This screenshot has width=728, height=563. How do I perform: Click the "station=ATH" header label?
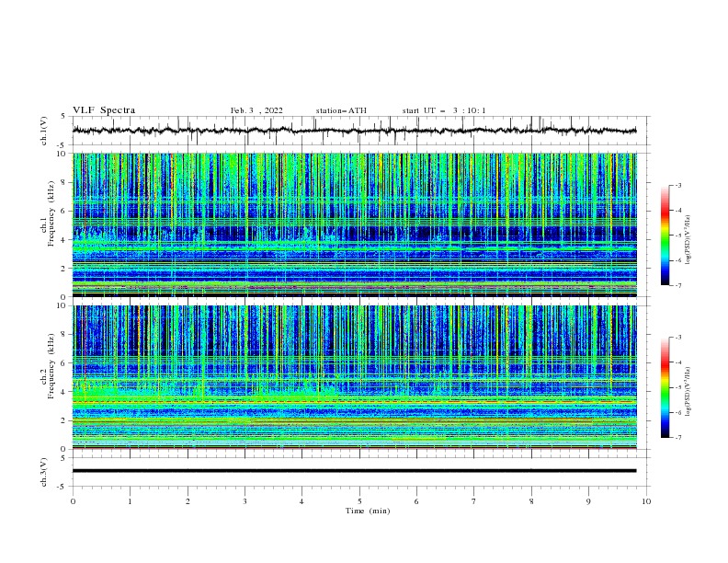click(341, 110)
